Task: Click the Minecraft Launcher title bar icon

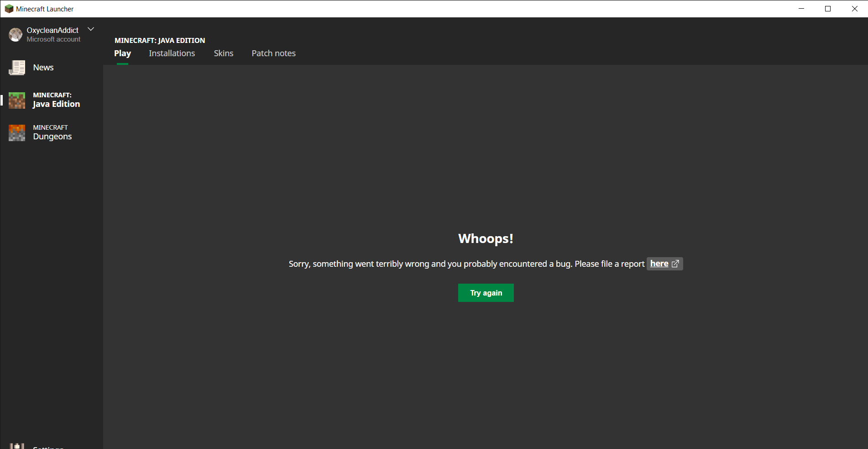Action: [x=9, y=9]
